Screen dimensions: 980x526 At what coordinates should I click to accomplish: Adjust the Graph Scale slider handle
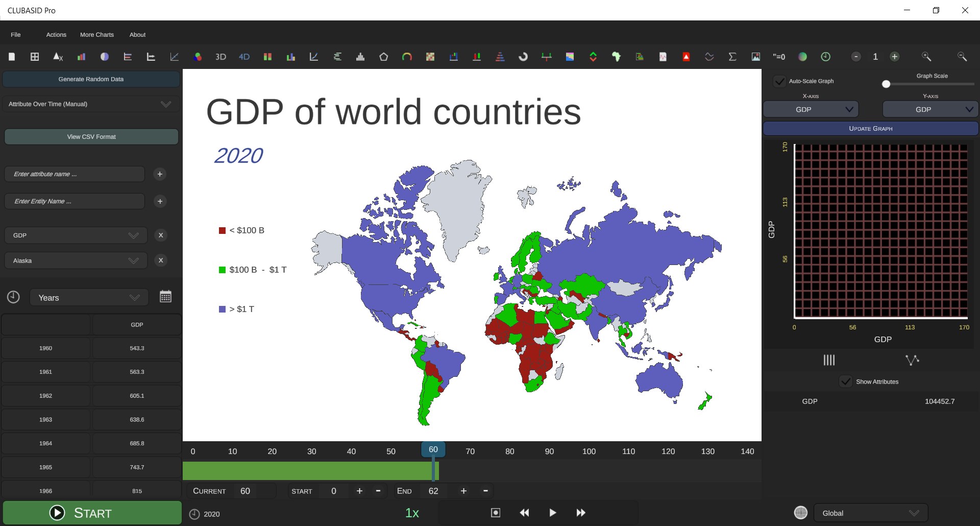pyautogui.click(x=886, y=84)
